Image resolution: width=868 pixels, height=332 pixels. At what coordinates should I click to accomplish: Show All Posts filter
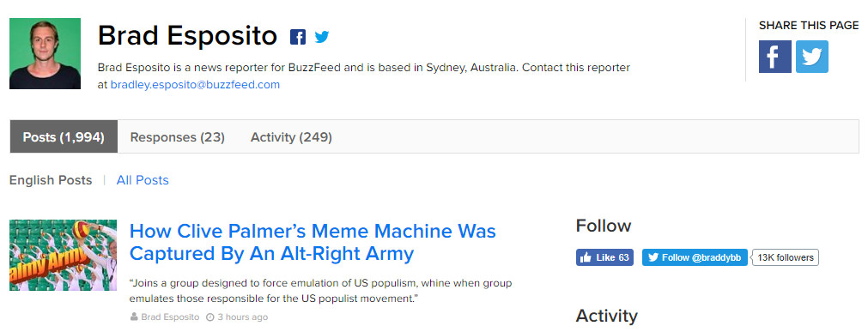(143, 180)
